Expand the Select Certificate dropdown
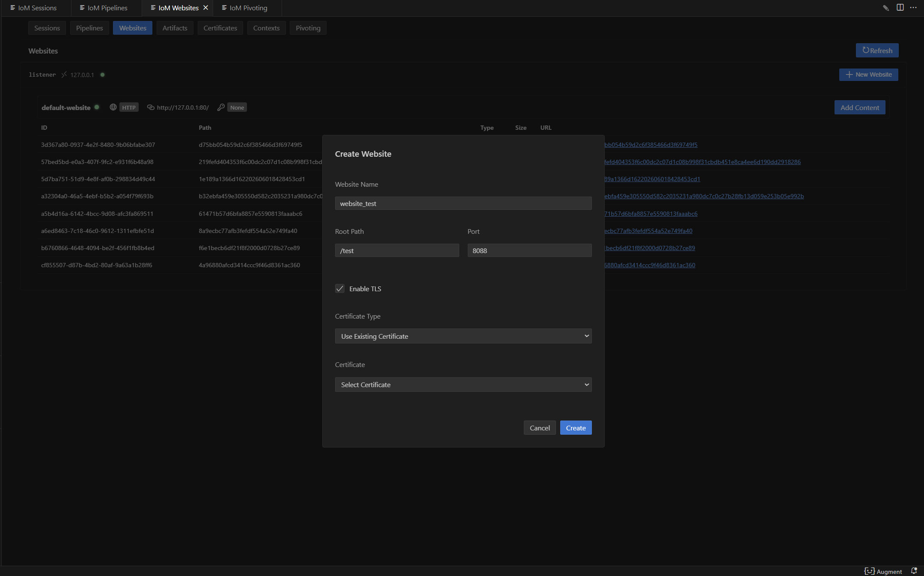Viewport: 924px width, 576px height. [x=463, y=385]
